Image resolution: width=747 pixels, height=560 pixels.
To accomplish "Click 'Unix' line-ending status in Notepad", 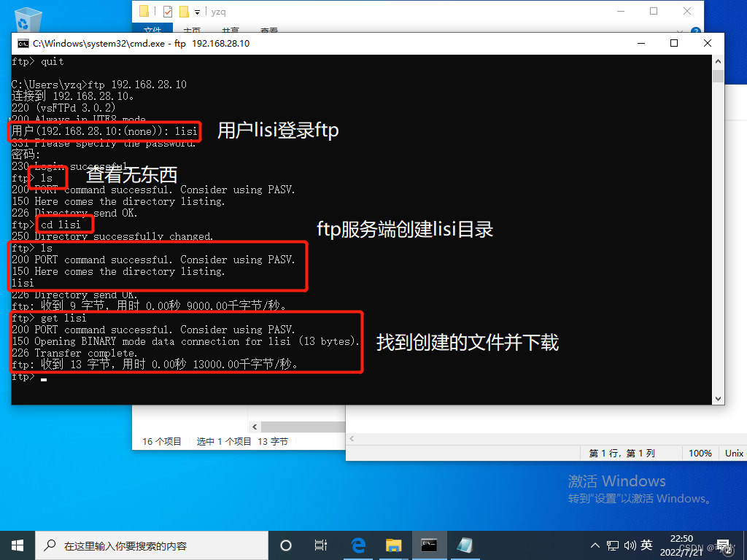I will click(734, 453).
